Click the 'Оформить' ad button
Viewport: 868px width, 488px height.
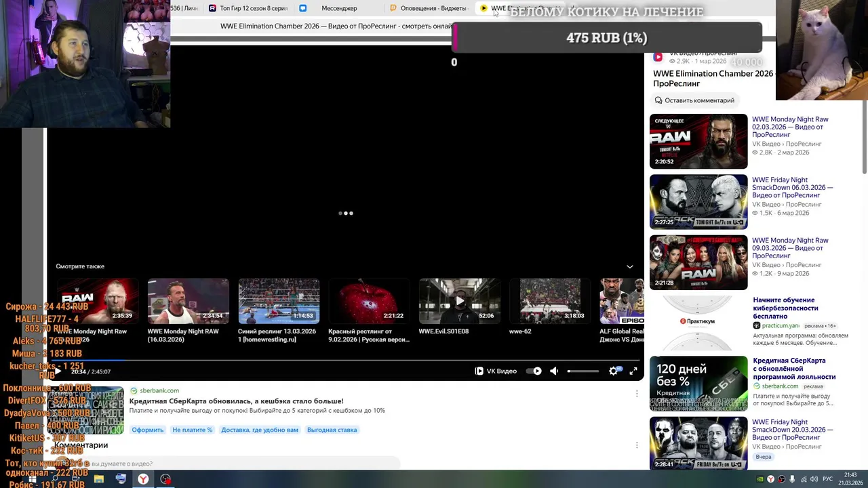tap(148, 430)
